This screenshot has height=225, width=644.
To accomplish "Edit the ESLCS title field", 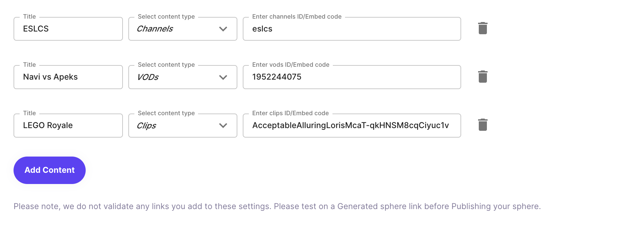I will pos(68,29).
